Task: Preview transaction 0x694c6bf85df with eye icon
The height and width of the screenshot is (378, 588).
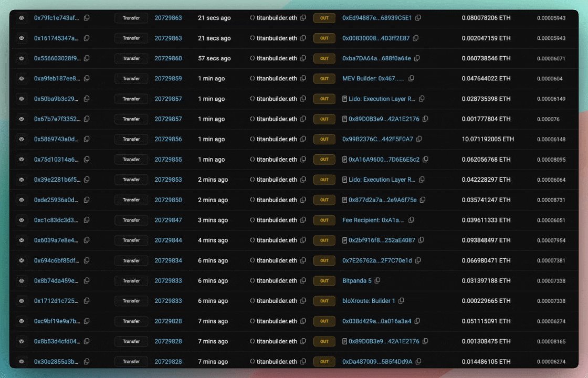Action: tap(22, 260)
